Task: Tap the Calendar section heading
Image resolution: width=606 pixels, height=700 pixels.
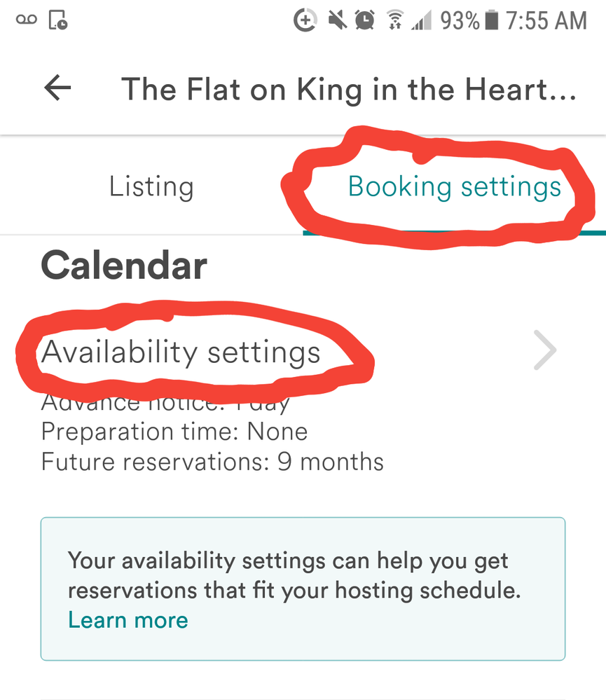Action: tap(124, 266)
